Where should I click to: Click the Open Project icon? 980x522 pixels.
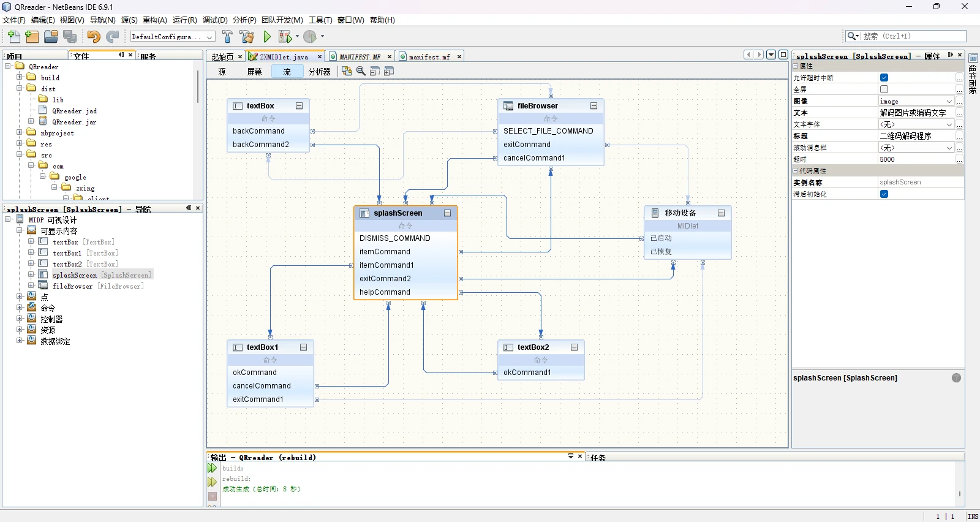(51, 37)
